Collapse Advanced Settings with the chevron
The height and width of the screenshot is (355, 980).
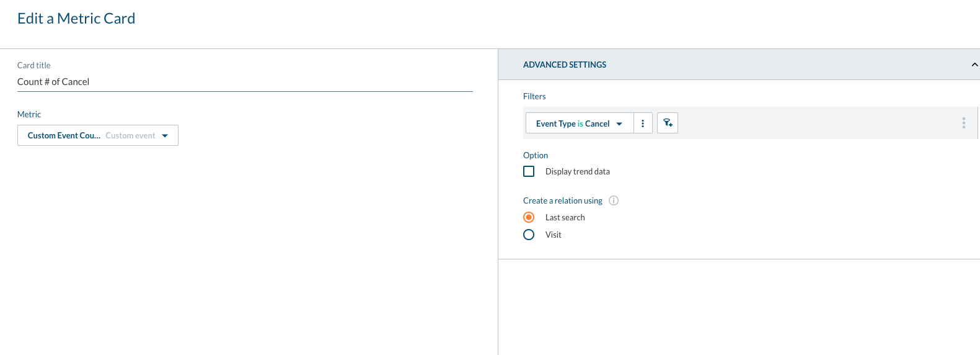click(974, 65)
